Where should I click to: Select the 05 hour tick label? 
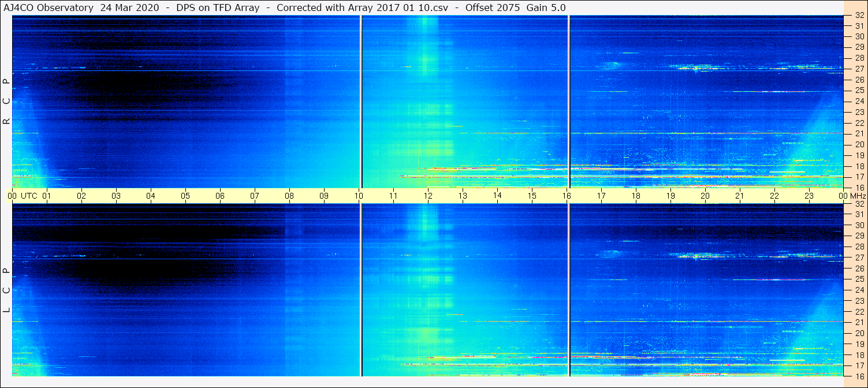tap(185, 196)
